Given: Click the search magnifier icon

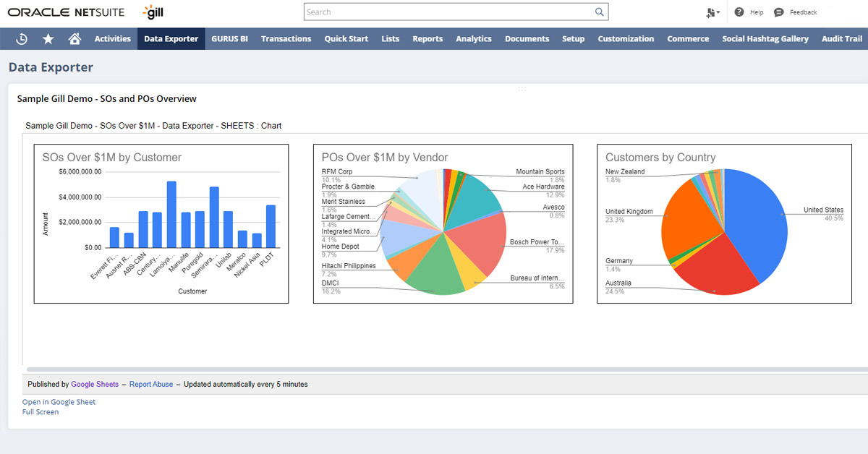Looking at the screenshot, I should click(x=599, y=12).
